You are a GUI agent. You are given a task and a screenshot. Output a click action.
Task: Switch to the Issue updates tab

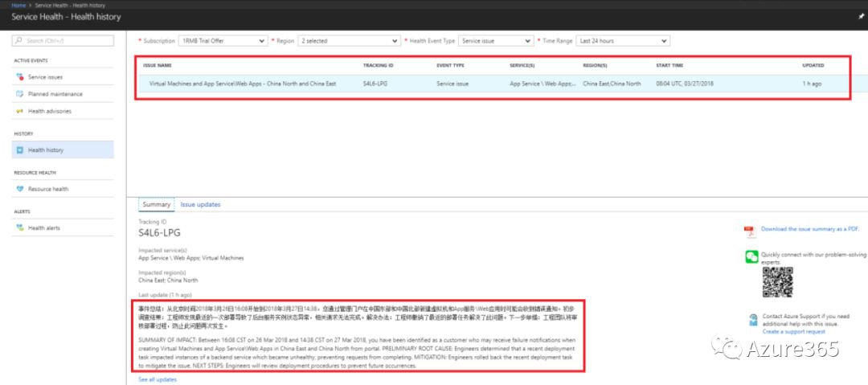click(200, 205)
